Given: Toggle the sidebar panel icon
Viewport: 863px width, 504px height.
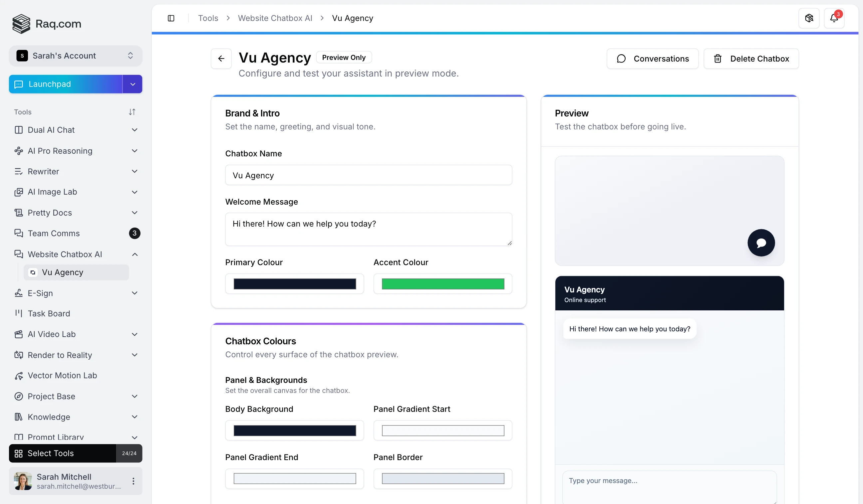Looking at the screenshot, I should point(171,18).
